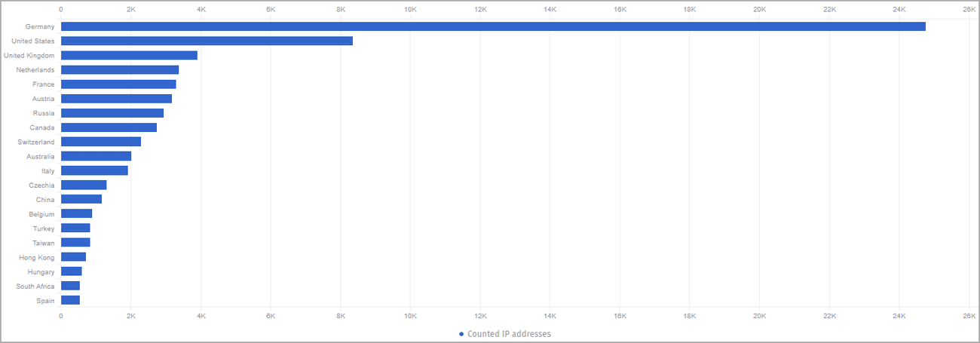Click the Netherlands data bar
This screenshot has width=980, height=343.
pos(120,70)
